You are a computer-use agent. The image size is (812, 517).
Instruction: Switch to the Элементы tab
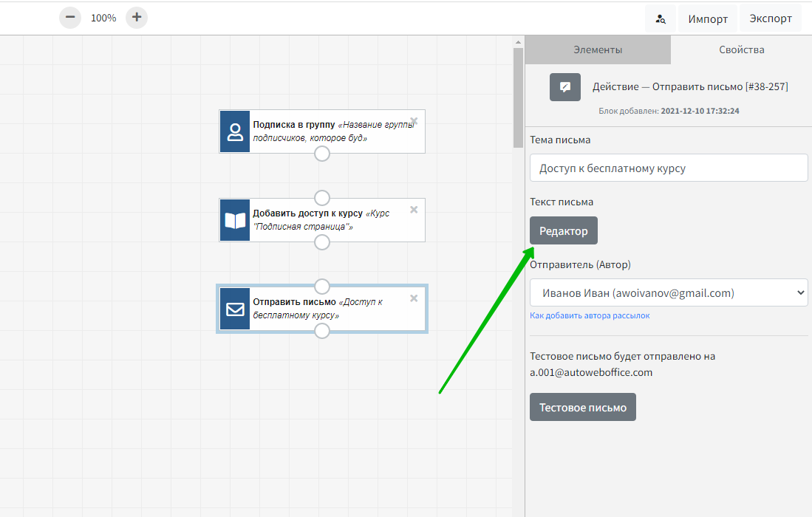[598, 50]
